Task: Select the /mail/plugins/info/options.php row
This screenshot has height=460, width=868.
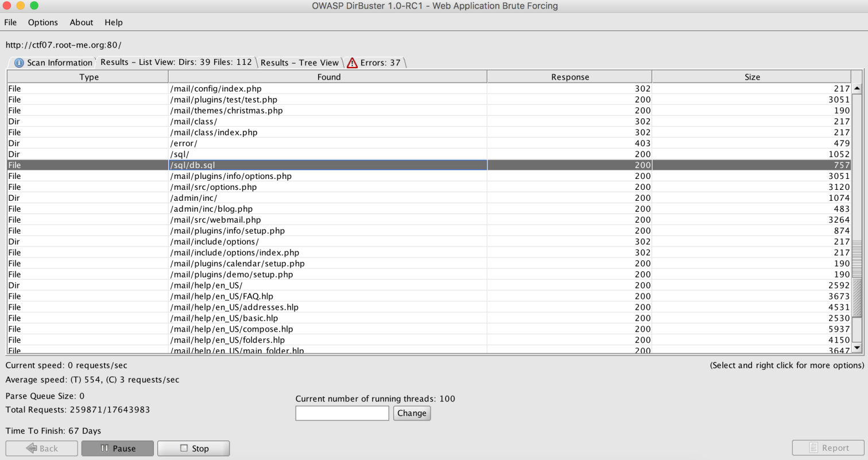Action: click(x=429, y=176)
